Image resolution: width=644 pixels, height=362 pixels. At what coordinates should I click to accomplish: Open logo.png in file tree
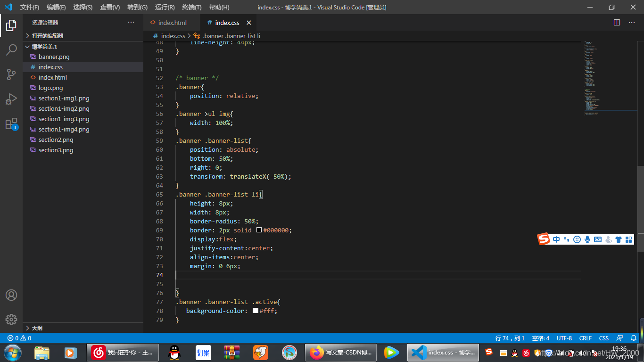coord(83,88)
